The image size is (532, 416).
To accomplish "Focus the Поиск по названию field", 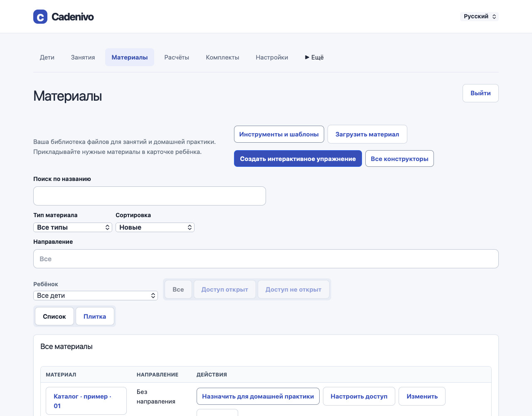I will click(150, 196).
